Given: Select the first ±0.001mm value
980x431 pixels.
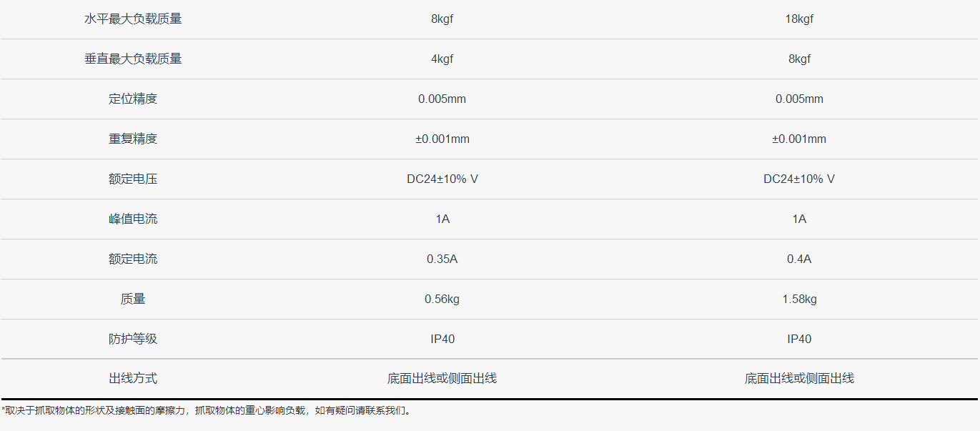Looking at the screenshot, I should (442, 139).
